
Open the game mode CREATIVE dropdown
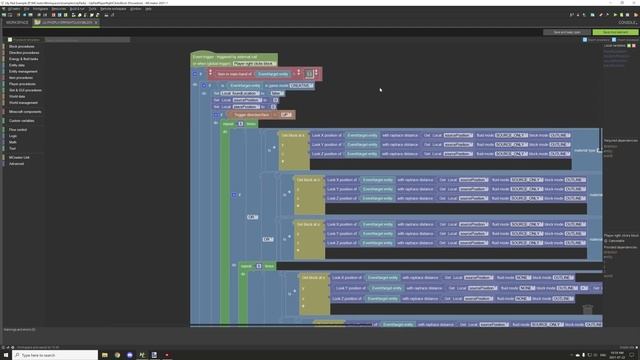(x=301, y=86)
